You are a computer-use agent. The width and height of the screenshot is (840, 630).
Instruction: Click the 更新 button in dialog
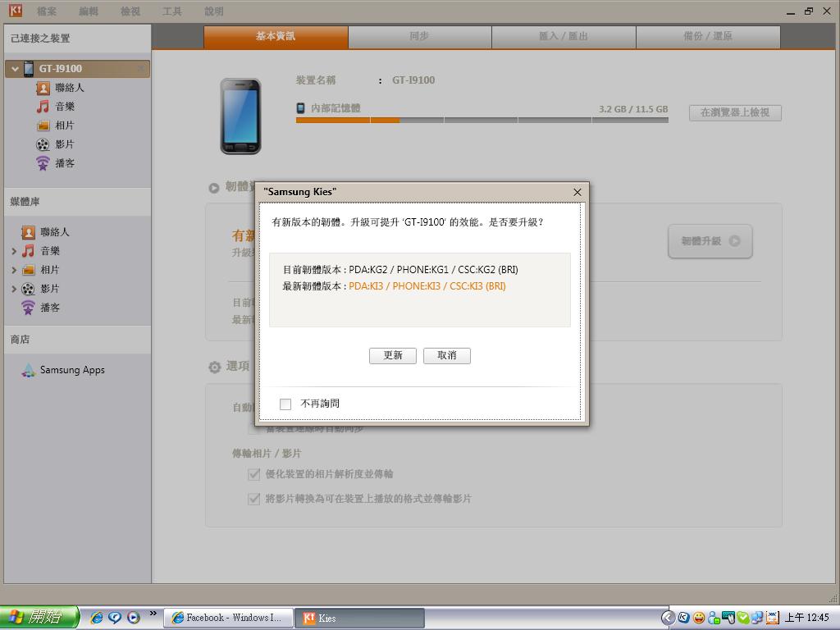[x=393, y=356]
